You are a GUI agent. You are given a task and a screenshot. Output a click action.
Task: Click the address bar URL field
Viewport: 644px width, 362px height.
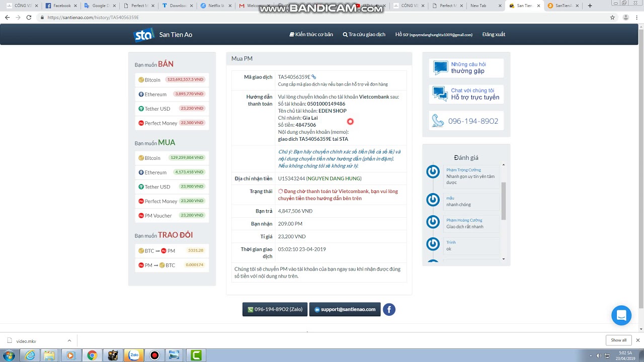pyautogui.click(x=322, y=17)
